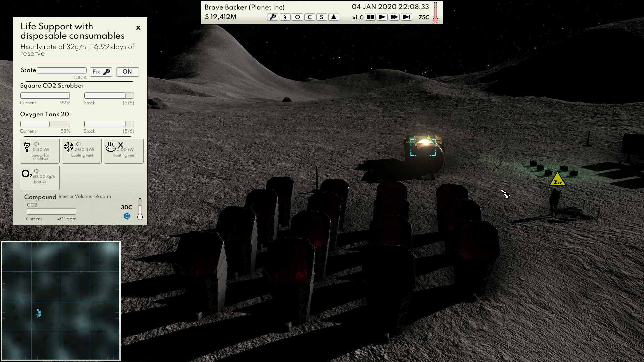Click the C button in top toolbar
644x362 pixels.
click(x=309, y=17)
